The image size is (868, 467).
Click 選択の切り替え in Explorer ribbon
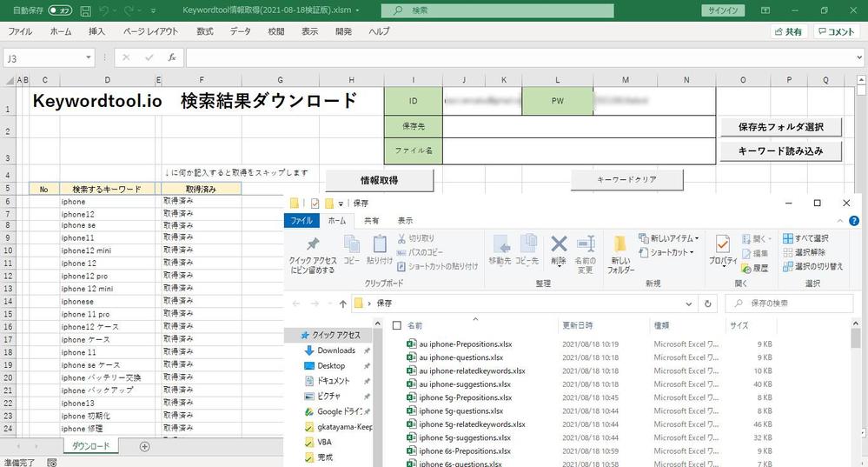812,266
